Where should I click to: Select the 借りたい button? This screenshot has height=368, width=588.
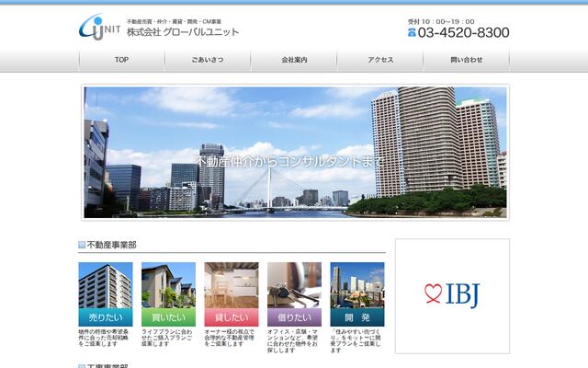click(x=294, y=317)
